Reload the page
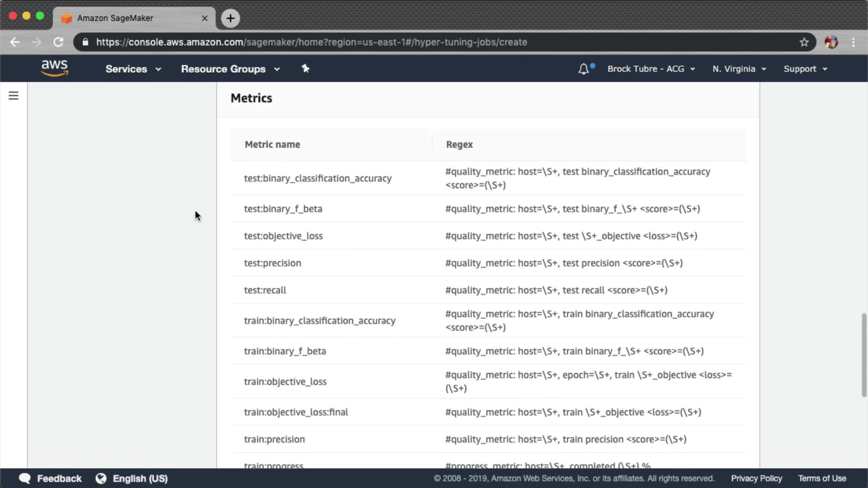 tap(58, 42)
